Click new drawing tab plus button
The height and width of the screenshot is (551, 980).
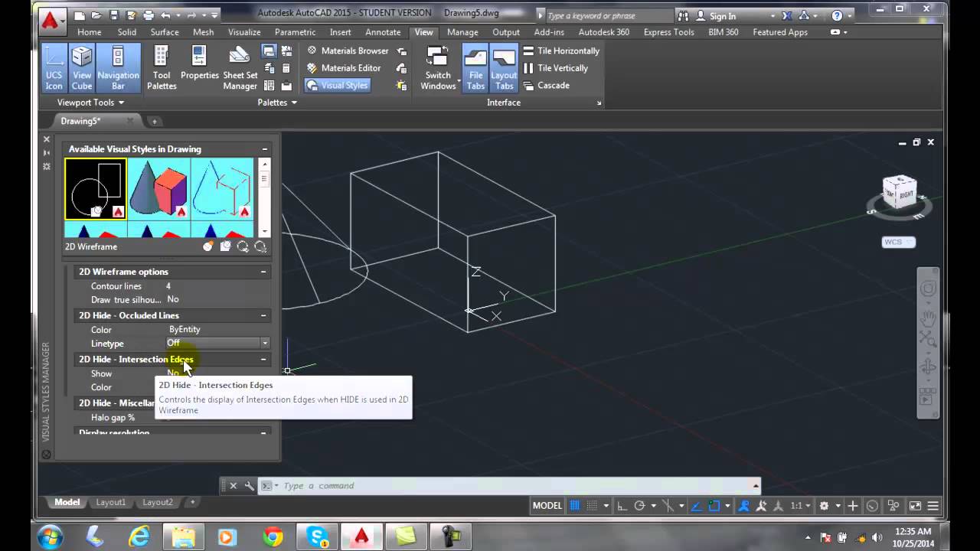[x=154, y=121]
